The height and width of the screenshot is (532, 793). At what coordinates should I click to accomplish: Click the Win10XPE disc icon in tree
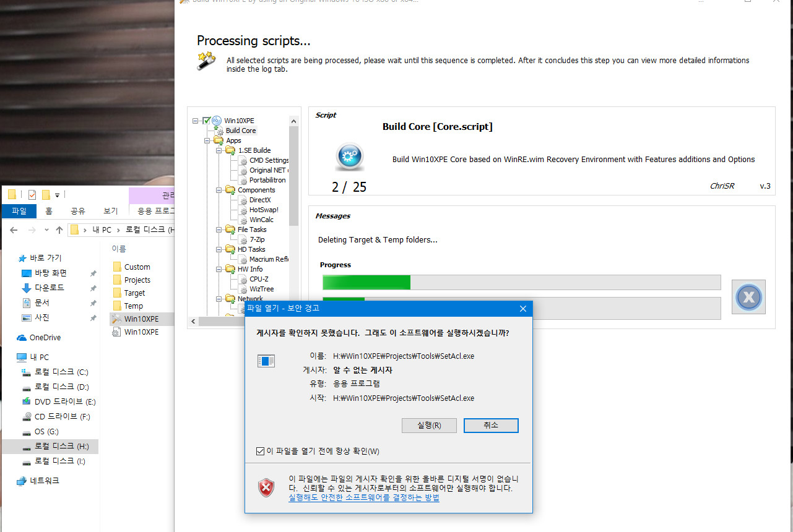click(x=217, y=121)
